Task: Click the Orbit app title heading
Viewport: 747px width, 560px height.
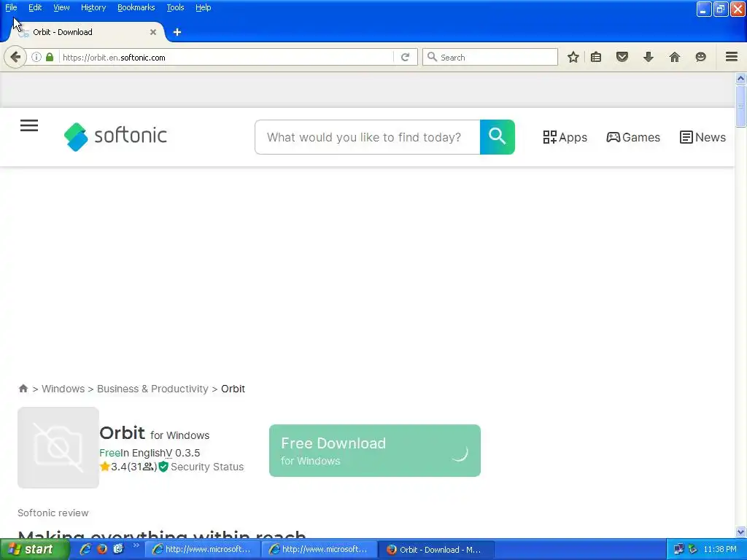Action: click(122, 433)
